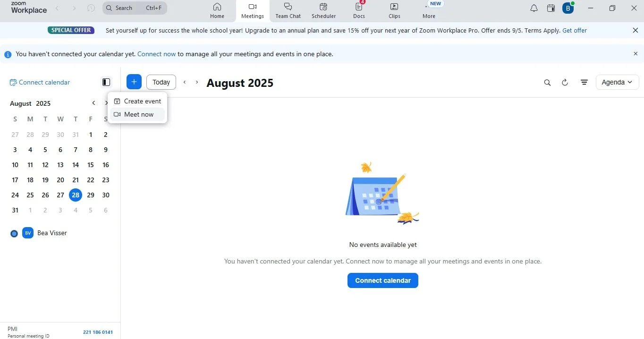Viewport: 644px width, 339px height.
Task: Click the Search box in top bar
Action: 135,8
